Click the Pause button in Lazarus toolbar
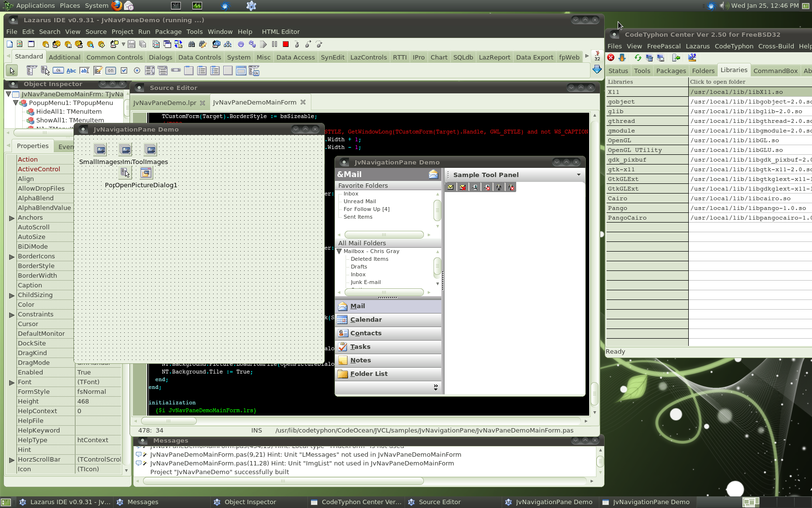This screenshot has height=508, width=812. (x=275, y=44)
